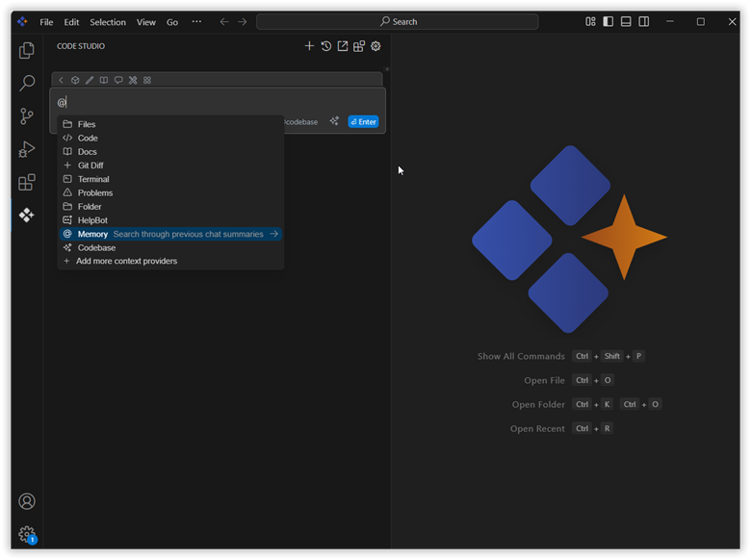Open the Source Control view
This screenshot has height=560, width=751.
coord(27,116)
